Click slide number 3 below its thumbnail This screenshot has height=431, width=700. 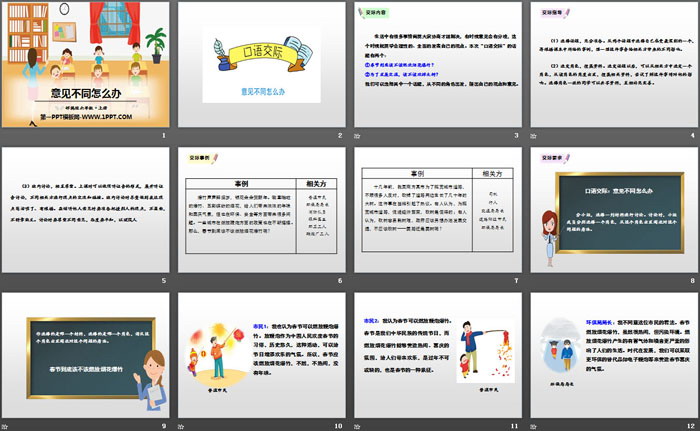[517, 135]
